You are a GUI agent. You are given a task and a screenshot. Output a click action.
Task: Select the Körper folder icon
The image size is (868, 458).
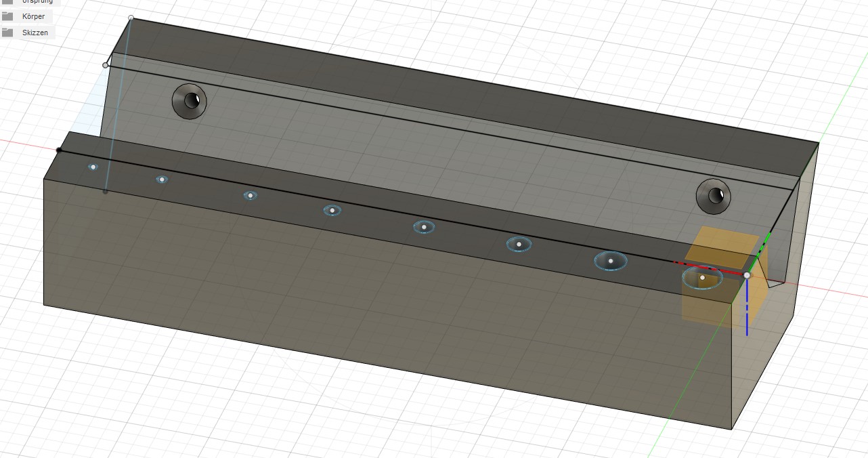tap(8, 16)
